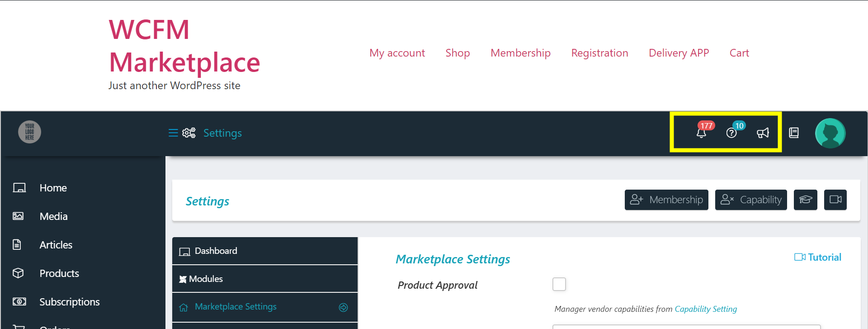
Task: Open the Tutorial video link
Action: click(x=818, y=257)
